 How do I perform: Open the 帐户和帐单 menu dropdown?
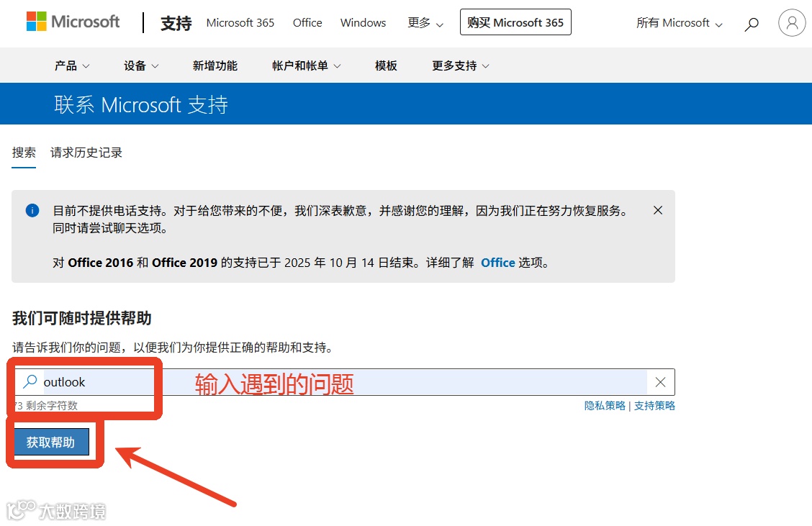[x=307, y=65]
